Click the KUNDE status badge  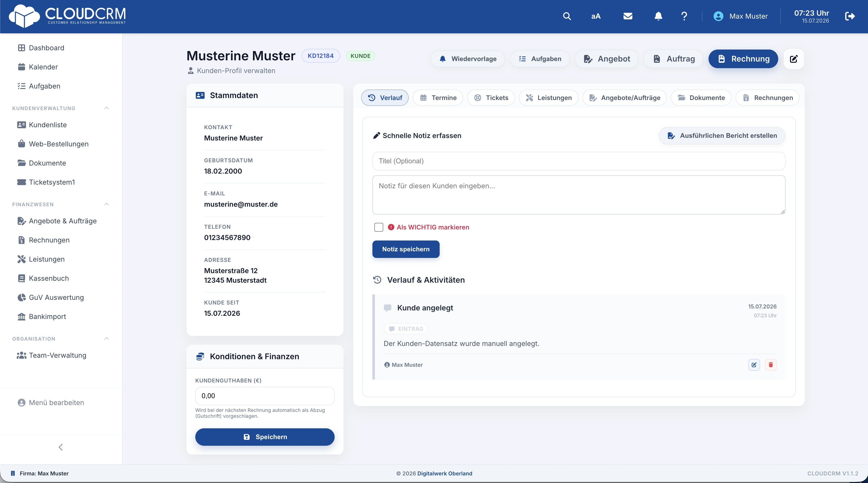coord(360,56)
